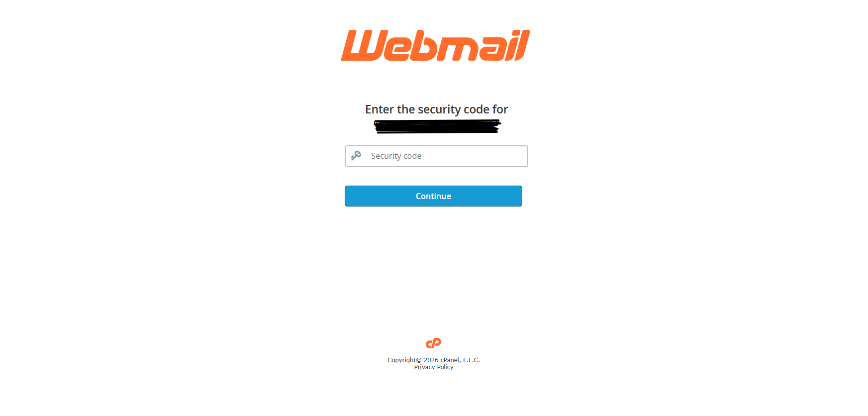868x416 pixels.
Task: Click the word 'Policy' in the footer link
Action: [445, 367]
